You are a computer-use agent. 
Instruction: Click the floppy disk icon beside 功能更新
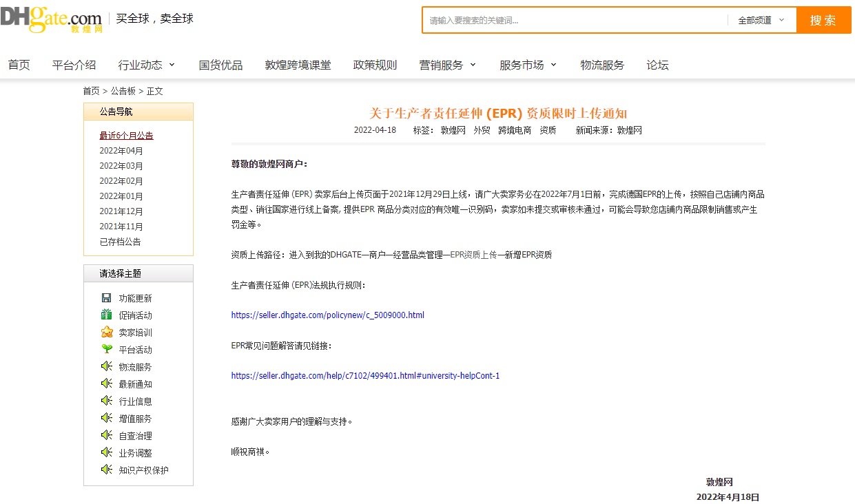106,298
